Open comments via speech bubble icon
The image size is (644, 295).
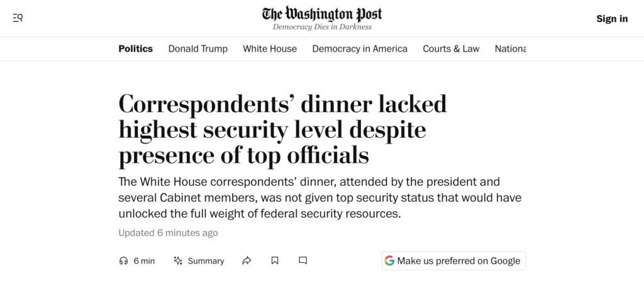click(303, 260)
